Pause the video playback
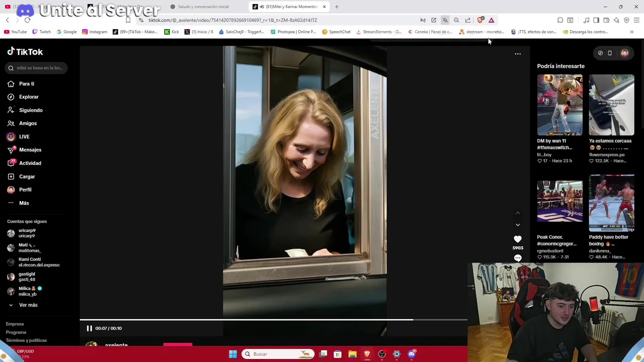644x362 pixels. 89,328
